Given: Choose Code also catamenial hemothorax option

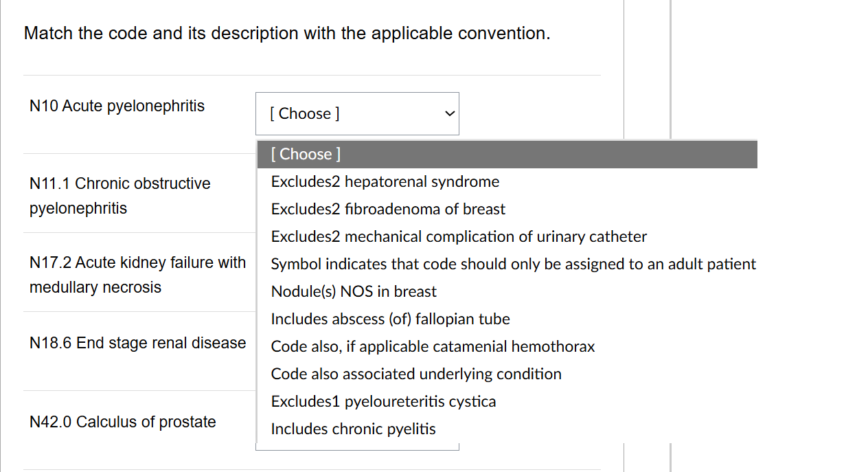Looking at the screenshot, I should coord(433,346).
